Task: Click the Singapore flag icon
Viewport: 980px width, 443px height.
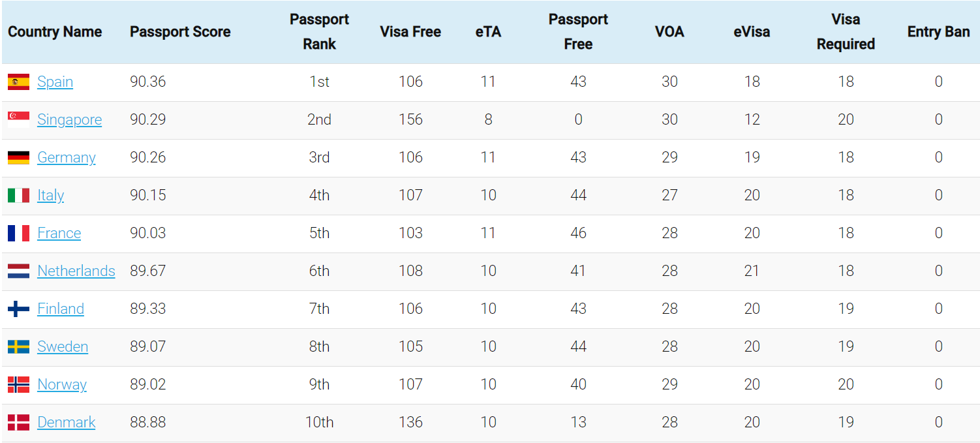Action: coord(18,119)
